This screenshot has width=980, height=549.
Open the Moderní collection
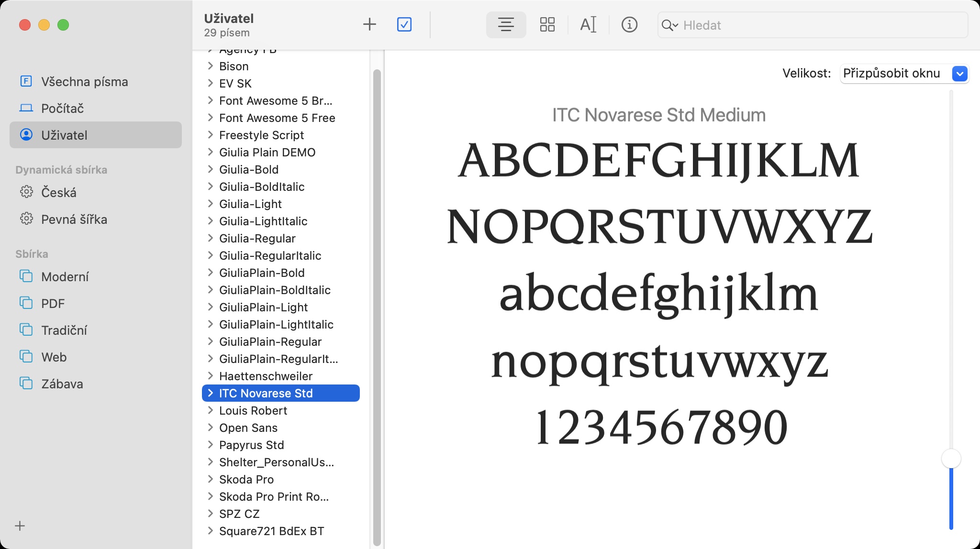65,277
